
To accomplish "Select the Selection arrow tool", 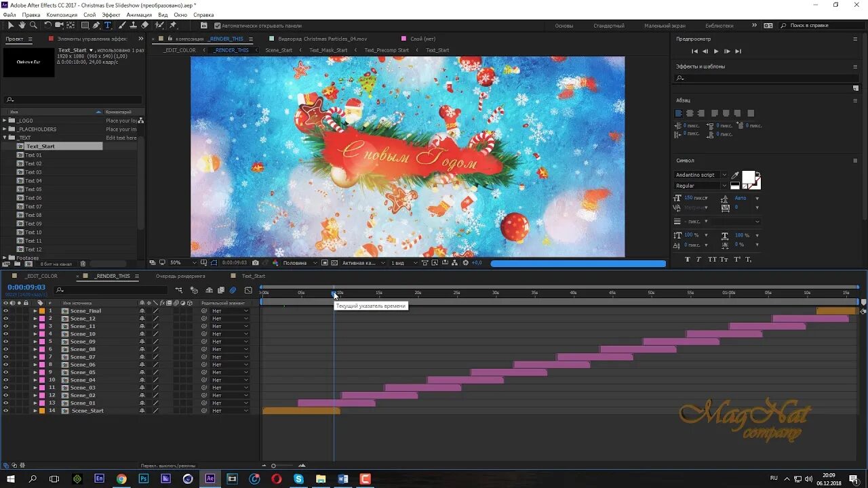I will (x=10, y=26).
